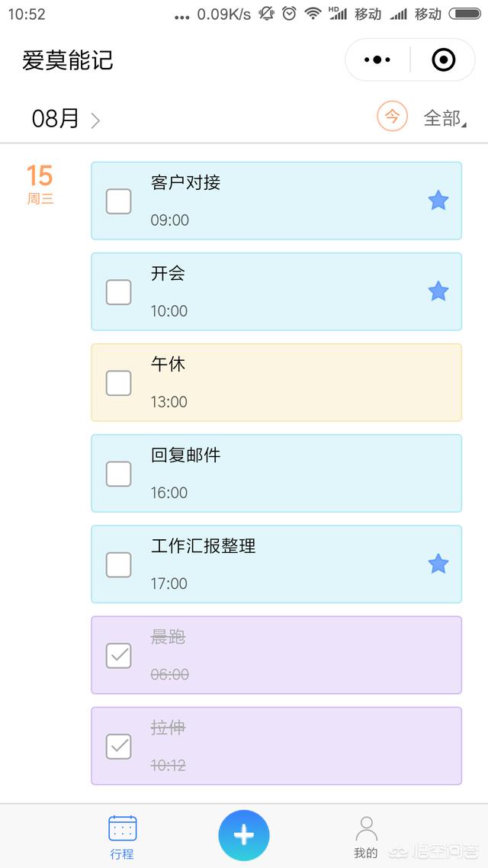The image size is (488, 868).
Task: Tap the star icon on 客户对接 task
Action: coord(438,200)
